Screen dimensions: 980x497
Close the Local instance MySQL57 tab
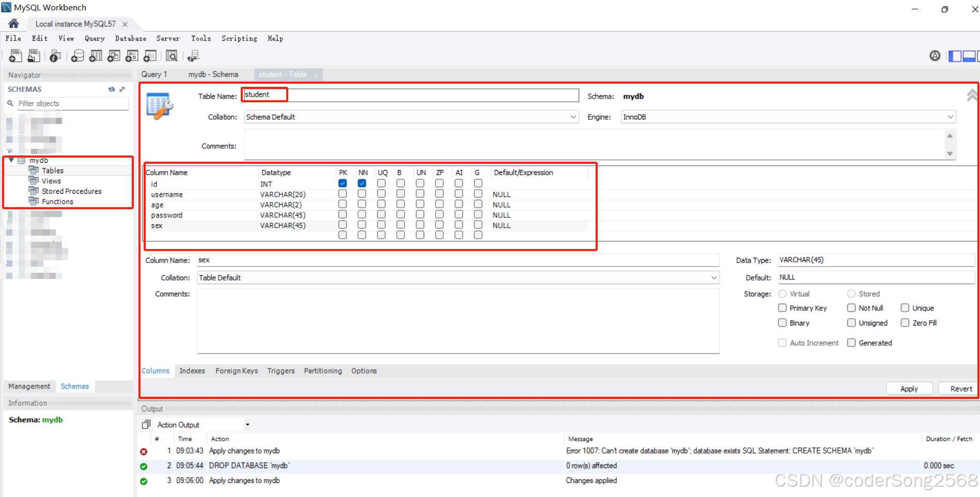click(125, 24)
